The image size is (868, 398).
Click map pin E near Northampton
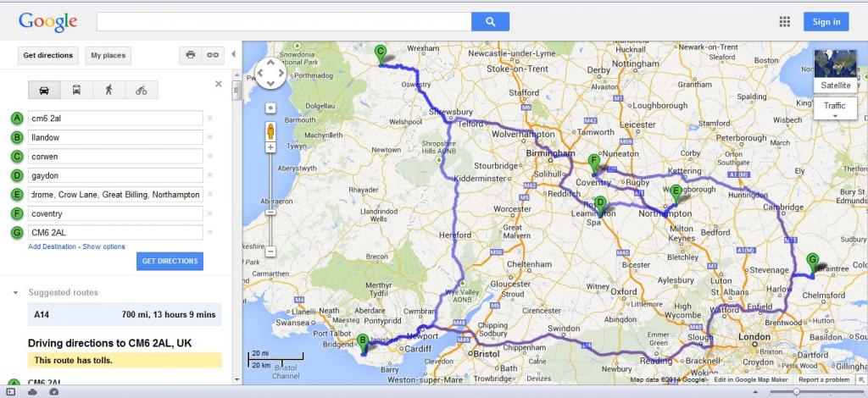click(x=676, y=195)
